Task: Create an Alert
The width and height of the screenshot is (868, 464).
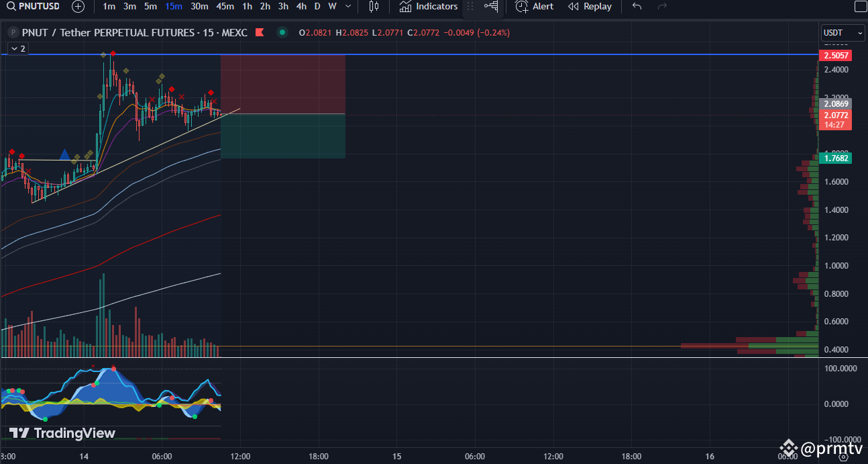Action: pyautogui.click(x=535, y=7)
